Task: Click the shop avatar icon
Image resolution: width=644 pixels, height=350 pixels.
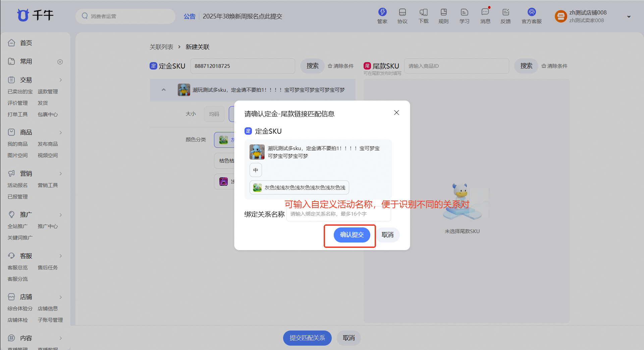Action: point(560,16)
